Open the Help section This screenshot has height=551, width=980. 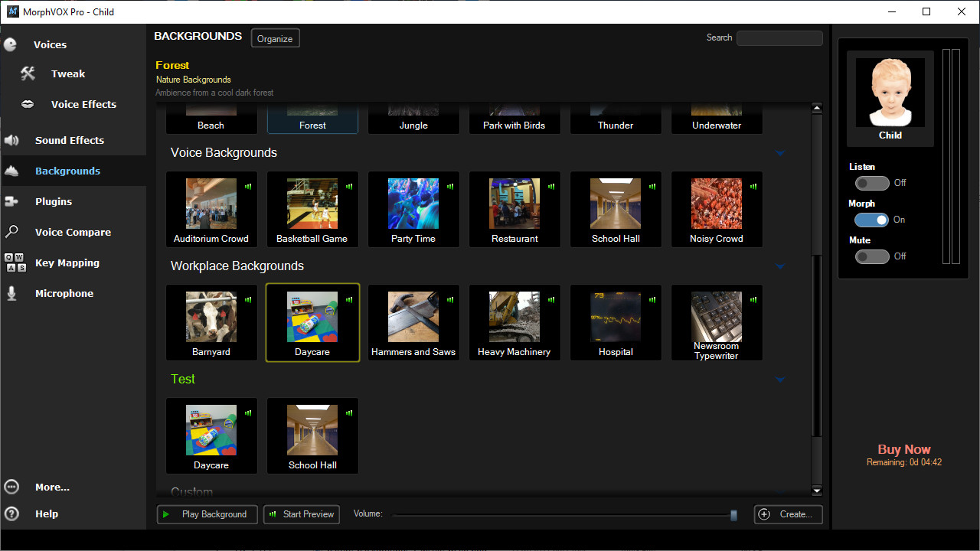coord(47,514)
